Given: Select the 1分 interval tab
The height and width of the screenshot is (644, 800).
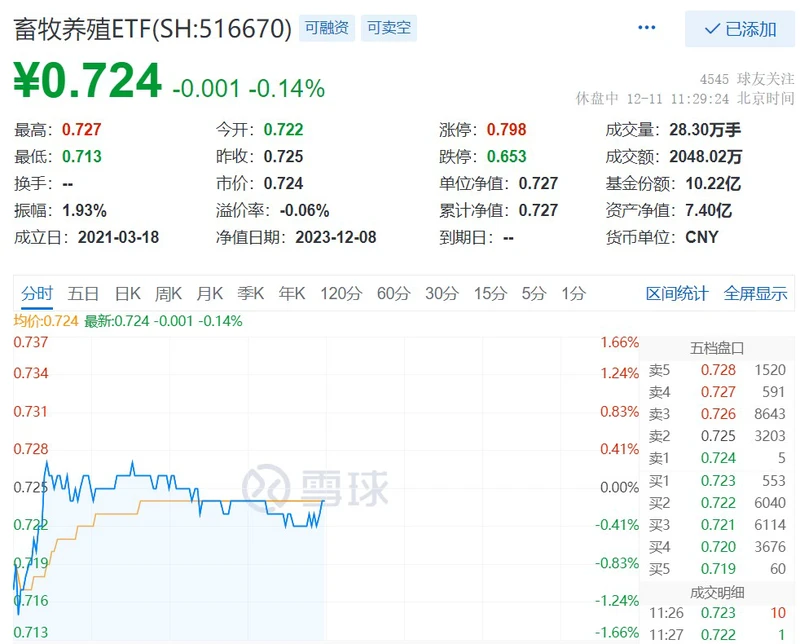Looking at the screenshot, I should coord(573,293).
